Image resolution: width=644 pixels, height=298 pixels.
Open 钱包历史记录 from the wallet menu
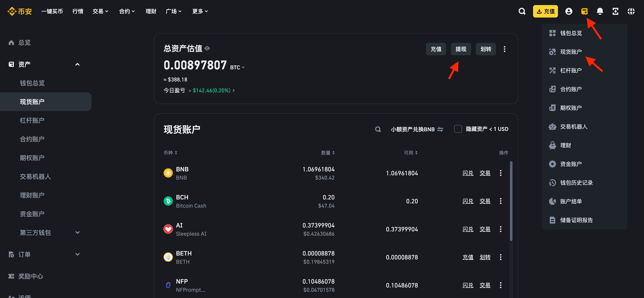(576, 183)
